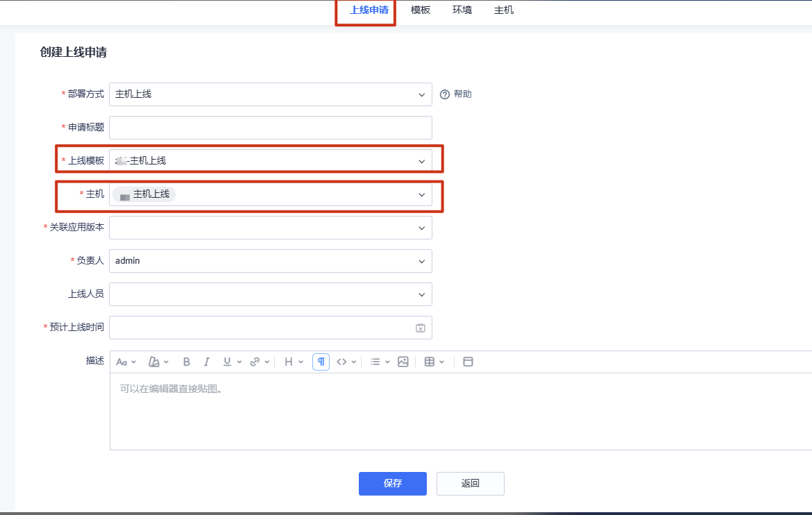
Task: Click into the 描述 editor text area
Action: tap(461, 412)
